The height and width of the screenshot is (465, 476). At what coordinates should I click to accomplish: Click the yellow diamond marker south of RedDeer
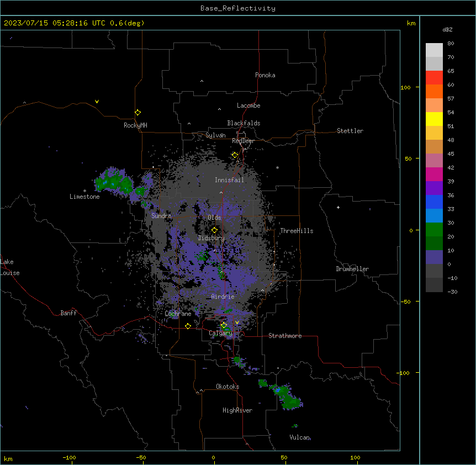(235, 155)
